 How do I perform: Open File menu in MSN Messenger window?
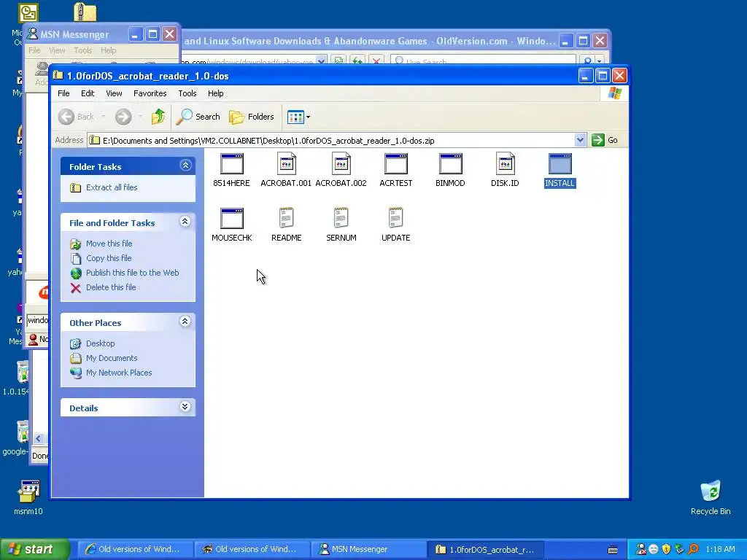pyautogui.click(x=34, y=50)
